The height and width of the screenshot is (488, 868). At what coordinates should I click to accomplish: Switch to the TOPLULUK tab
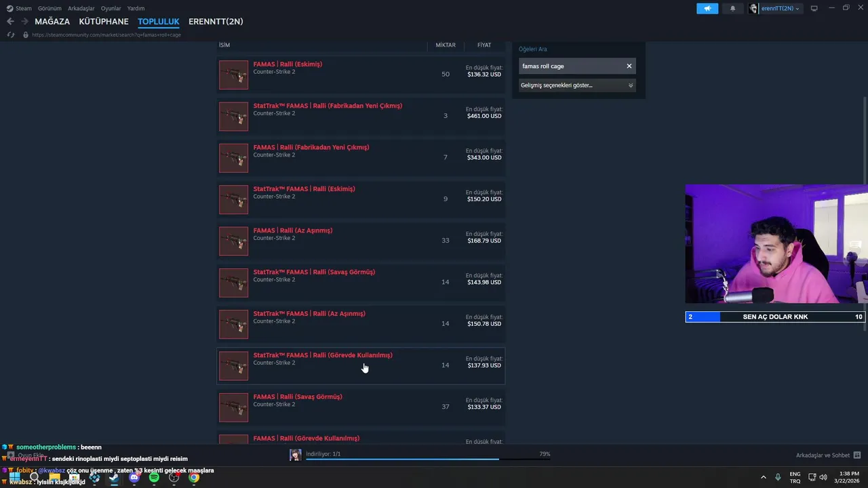[159, 22]
